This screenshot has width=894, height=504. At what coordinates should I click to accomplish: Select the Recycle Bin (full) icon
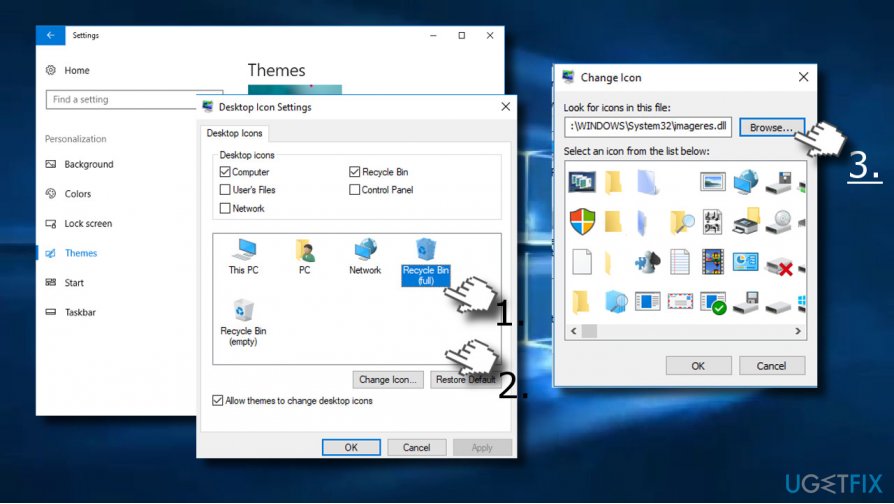[426, 262]
